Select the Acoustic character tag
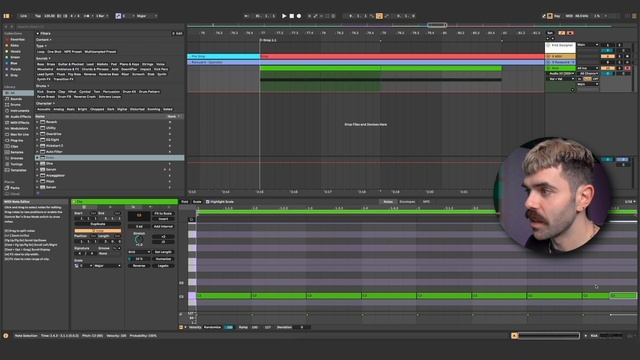The width and height of the screenshot is (640, 360). 44,109
